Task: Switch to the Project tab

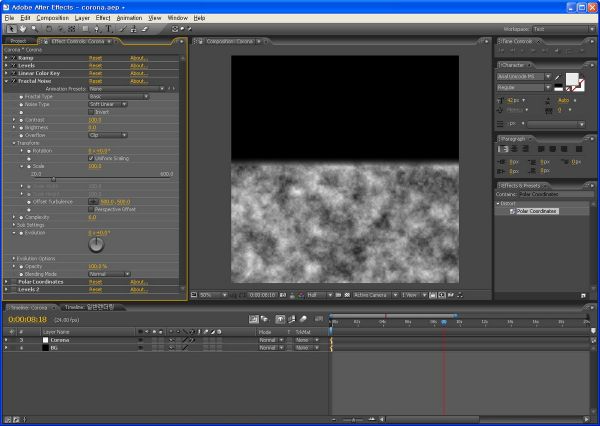Action: [x=18, y=41]
